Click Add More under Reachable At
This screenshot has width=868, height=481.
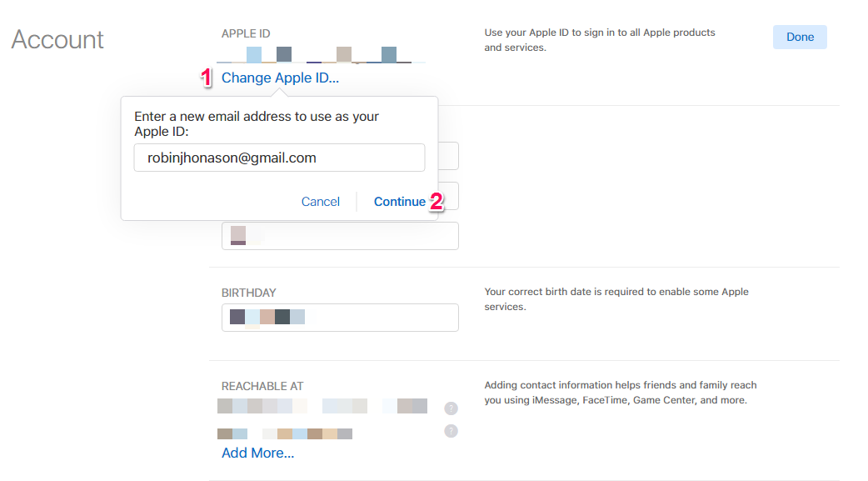coord(258,453)
